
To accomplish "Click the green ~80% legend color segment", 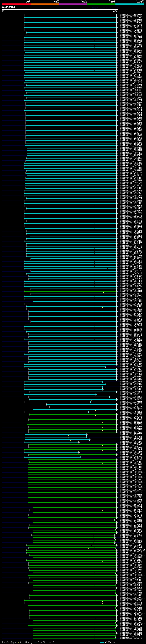I will [101, 4].
